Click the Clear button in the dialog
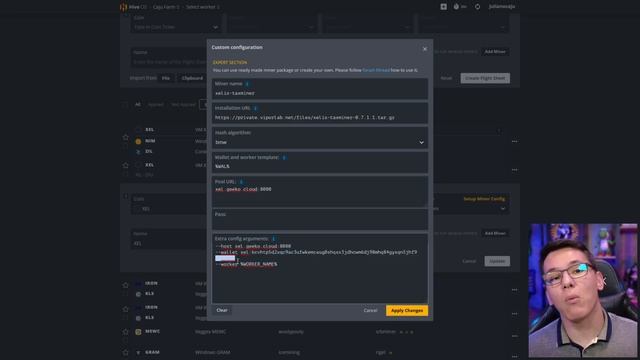The image size is (640, 360). click(222, 310)
